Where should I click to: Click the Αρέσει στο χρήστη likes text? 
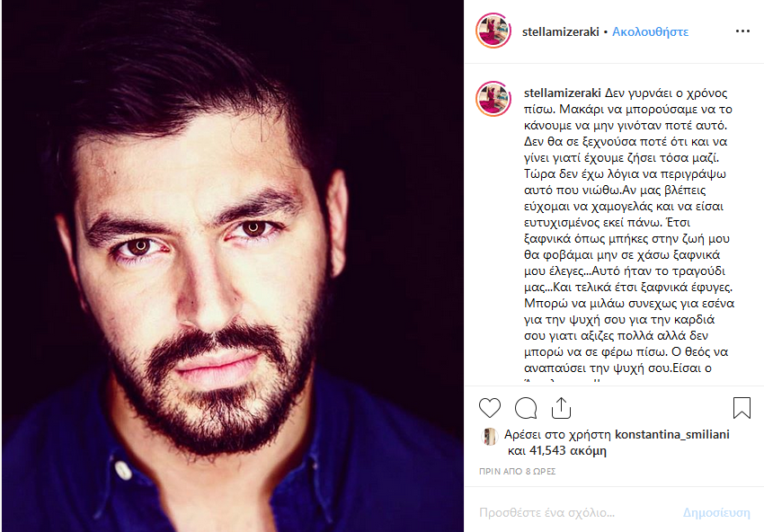coord(558,434)
